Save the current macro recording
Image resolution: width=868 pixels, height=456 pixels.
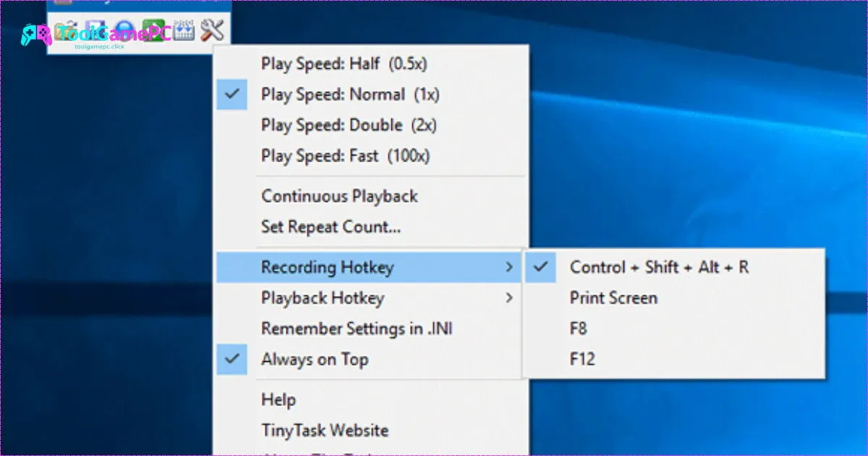coord(94,29)
